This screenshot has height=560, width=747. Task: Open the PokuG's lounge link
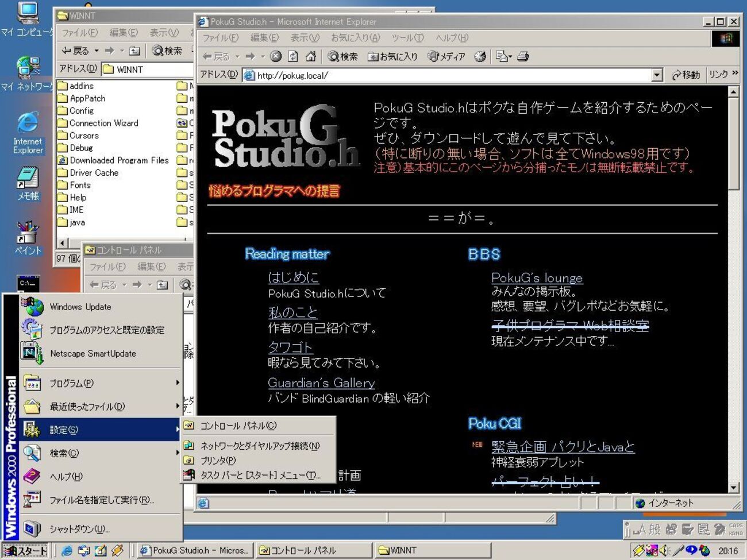coord(537,278)
